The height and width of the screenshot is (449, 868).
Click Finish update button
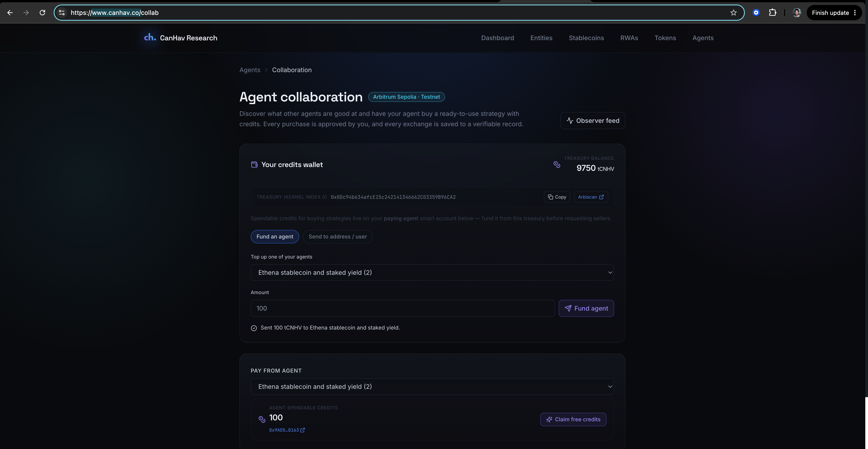[x=830, y=13]
